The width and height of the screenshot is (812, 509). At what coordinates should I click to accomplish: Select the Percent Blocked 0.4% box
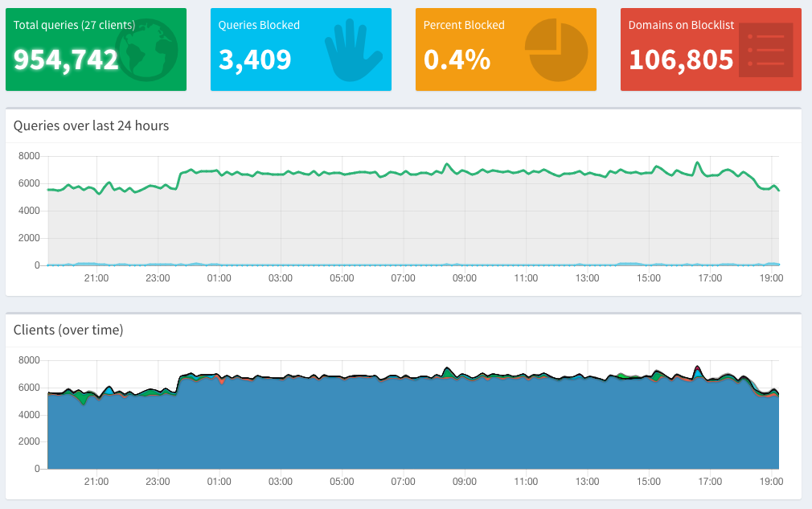pyautogui.click(x=506, y=49)
